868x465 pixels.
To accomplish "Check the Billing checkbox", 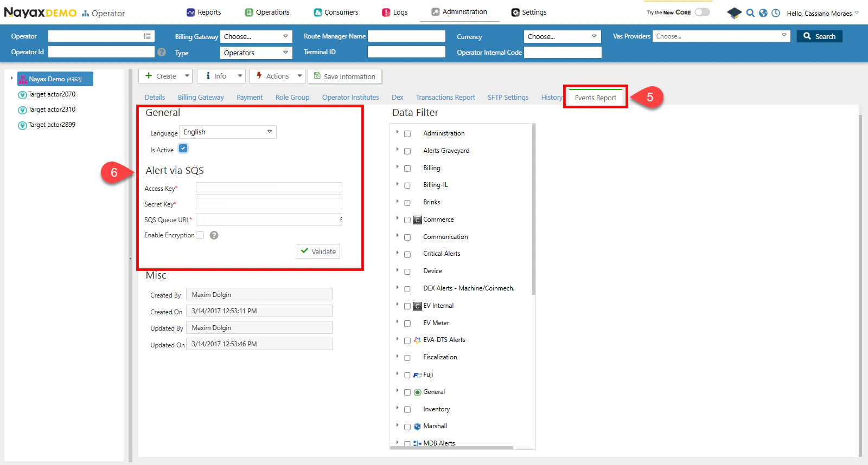I will click(407, 169).
